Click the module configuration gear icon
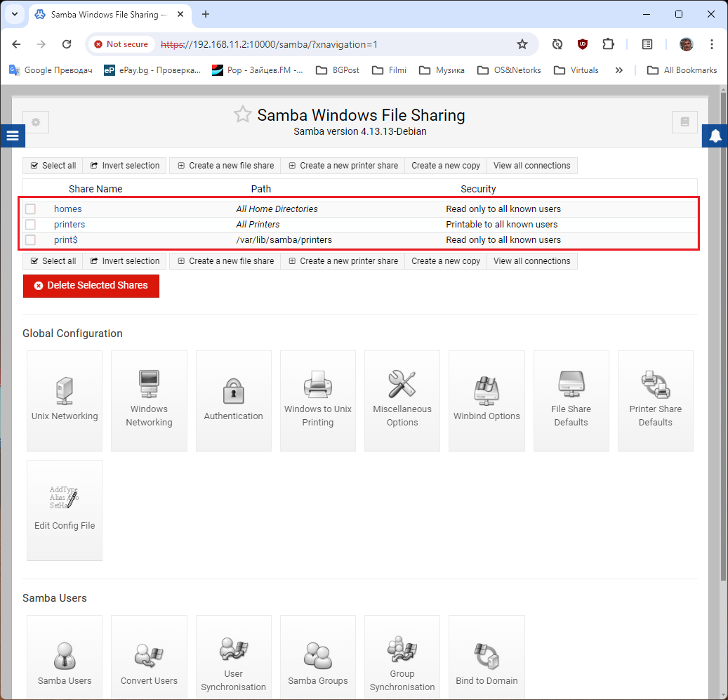 (36, 122)
